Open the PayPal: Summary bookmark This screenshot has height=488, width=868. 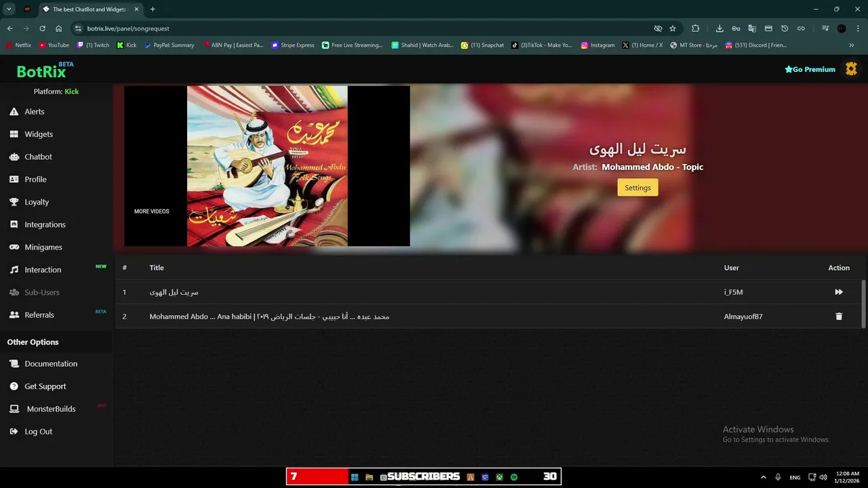(170, 45)
